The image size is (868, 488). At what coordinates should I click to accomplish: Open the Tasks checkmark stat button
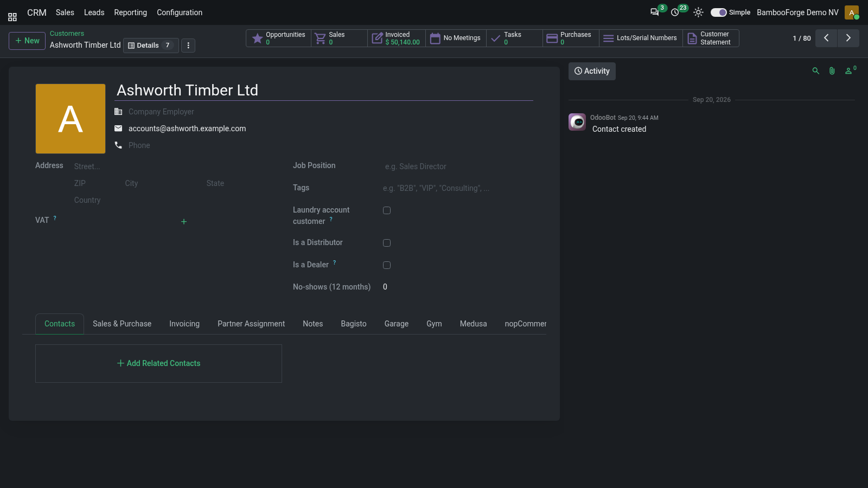coord(514,38)
